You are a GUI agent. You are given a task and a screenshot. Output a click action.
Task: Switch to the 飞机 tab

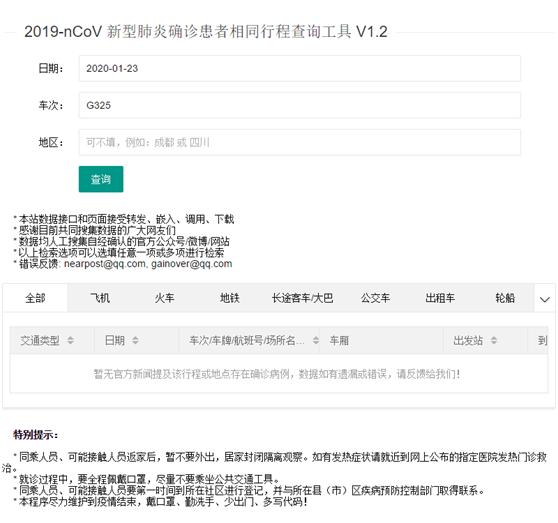[100, 298]
